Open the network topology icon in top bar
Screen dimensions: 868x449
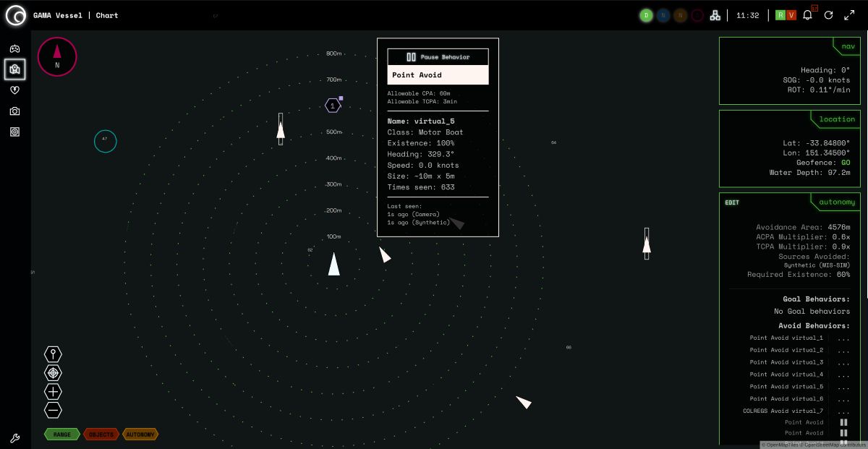point(715,15)
